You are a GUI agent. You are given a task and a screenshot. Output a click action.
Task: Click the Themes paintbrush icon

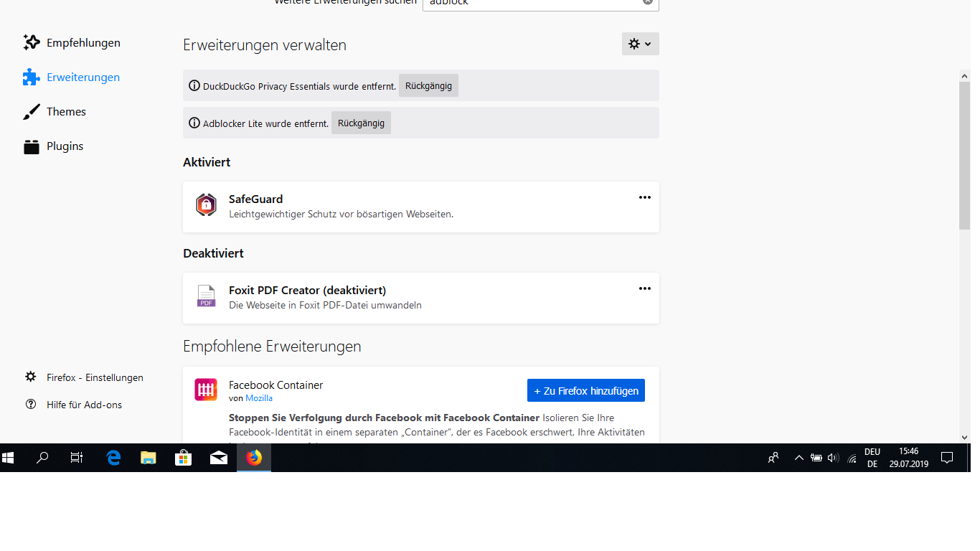coord(31,112)
